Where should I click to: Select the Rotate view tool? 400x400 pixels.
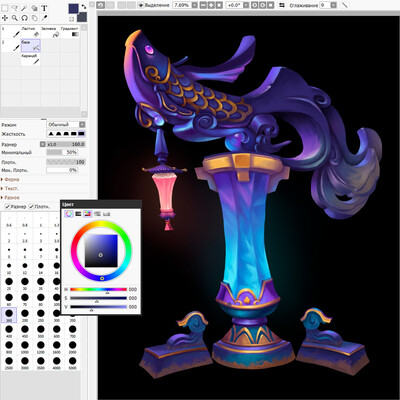tap(24, 18)
